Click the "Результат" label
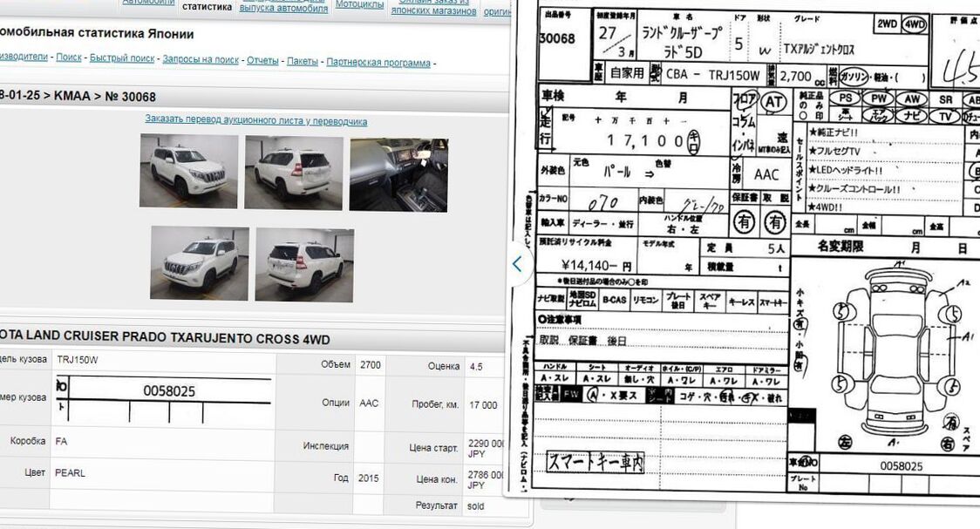This screenshot has height=529, width=980. (436, 505)
